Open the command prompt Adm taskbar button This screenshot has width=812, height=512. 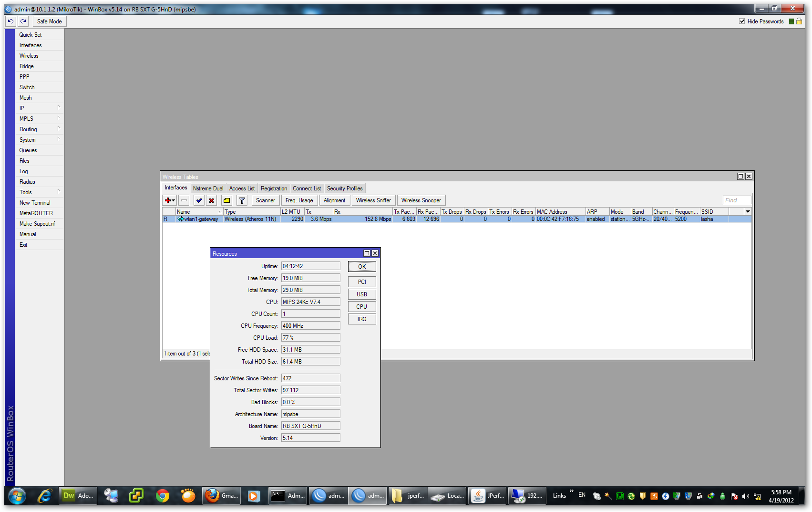click(x=288, y=496)
